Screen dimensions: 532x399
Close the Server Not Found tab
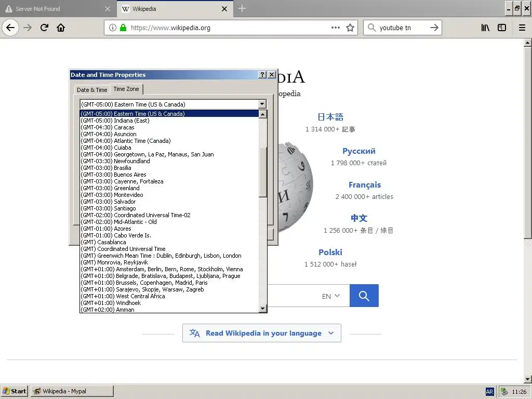pyautogui.click(x=108, y=9)
